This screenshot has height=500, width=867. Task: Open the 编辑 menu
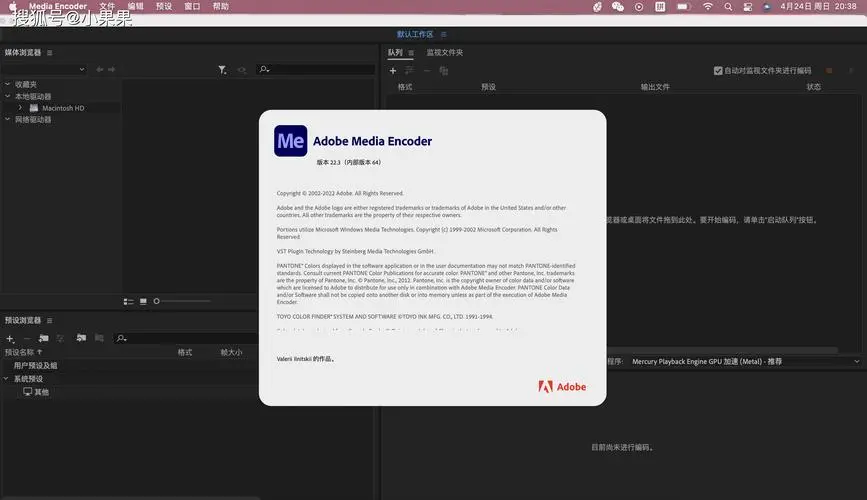[x=135, y=6]
